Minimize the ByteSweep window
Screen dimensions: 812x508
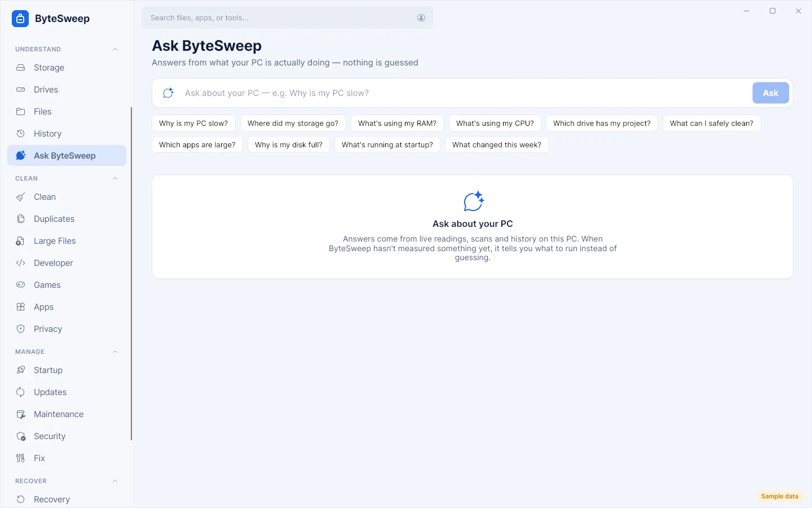pos(747,11)
